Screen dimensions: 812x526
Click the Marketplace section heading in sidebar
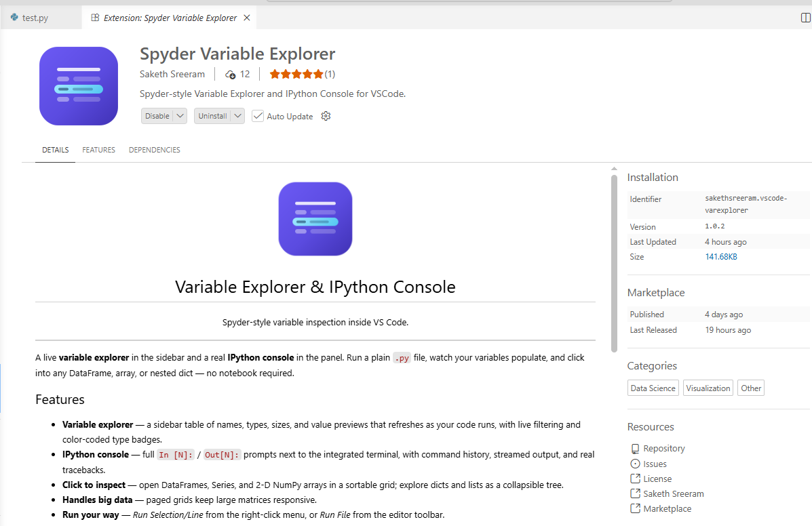[656, 293]
